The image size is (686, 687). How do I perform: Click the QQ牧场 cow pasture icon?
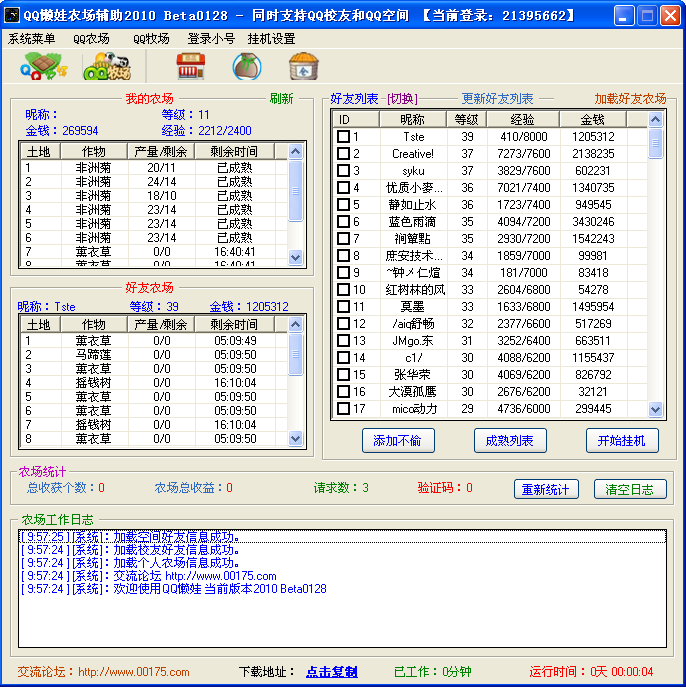[x=107, y=67]
